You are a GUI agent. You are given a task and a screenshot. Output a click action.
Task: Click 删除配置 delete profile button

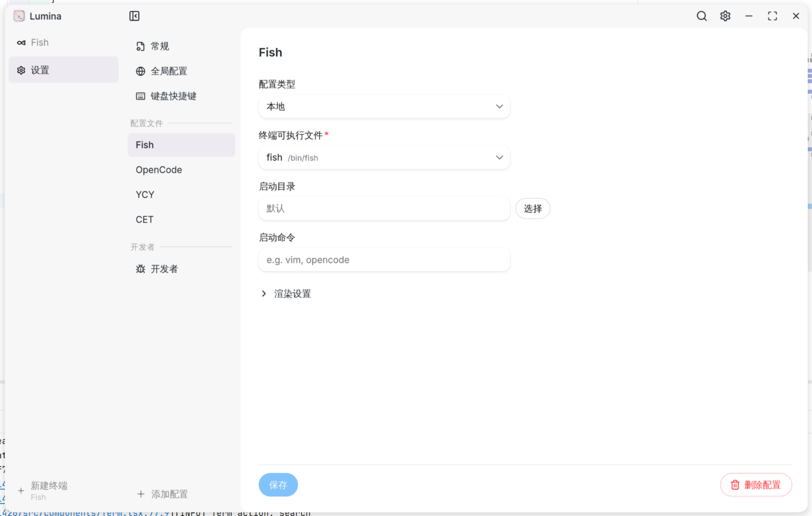[x=756, y=485]
